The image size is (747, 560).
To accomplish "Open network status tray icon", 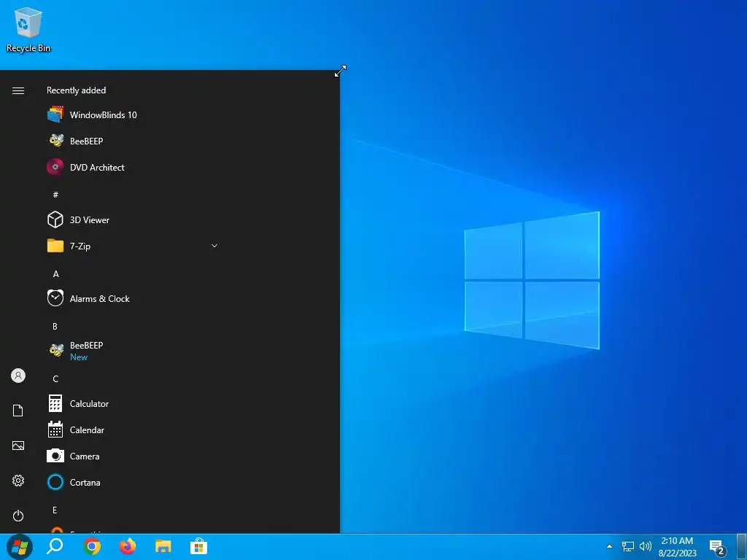I will point(628,547).
